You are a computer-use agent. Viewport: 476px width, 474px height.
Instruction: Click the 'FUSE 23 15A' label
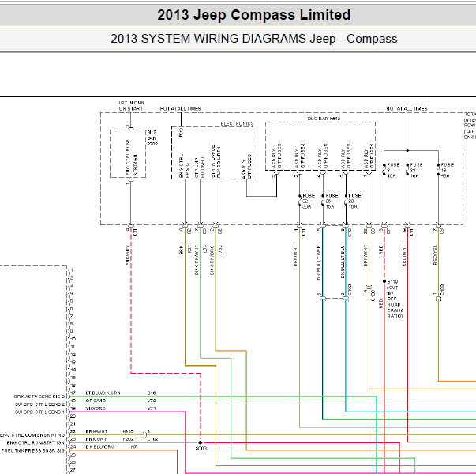354,201
